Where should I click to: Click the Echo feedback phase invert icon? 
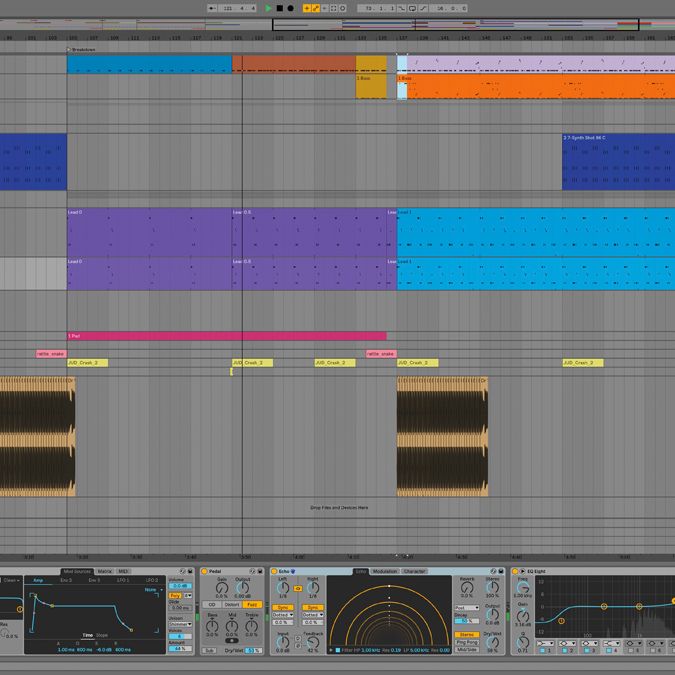tap(298, 646)
